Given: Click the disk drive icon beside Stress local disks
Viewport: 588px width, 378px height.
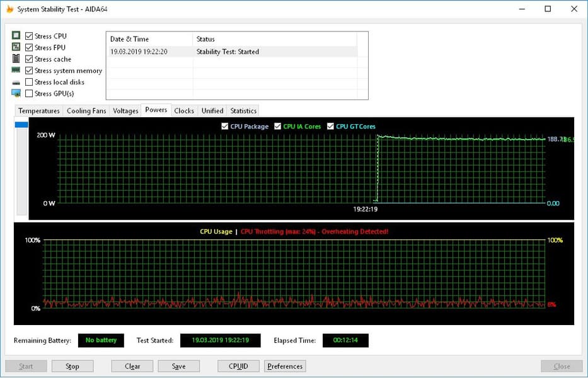Looking at the screenshot, I should (16, 83).
